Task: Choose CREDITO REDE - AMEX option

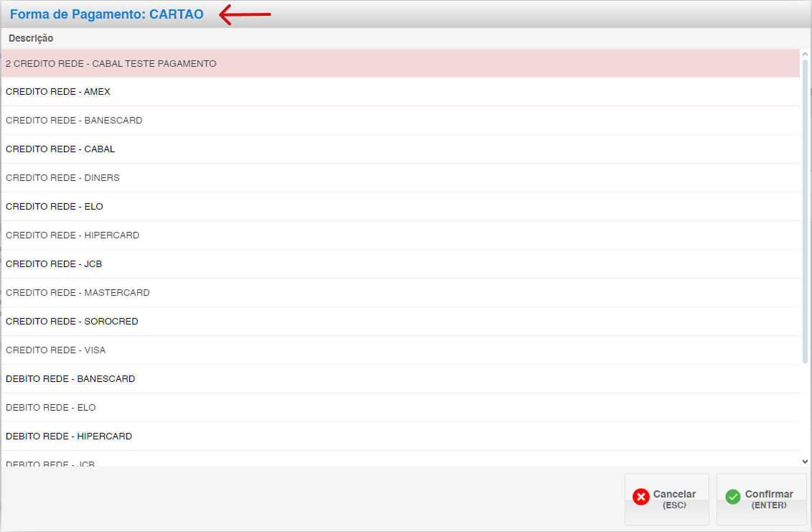Action: [58, 92]
